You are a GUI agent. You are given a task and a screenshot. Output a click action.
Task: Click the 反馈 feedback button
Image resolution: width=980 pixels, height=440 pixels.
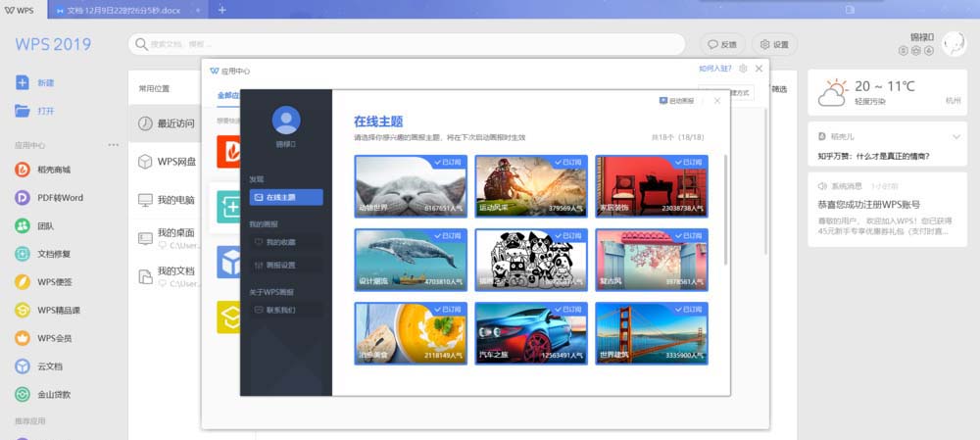point(722,44)
